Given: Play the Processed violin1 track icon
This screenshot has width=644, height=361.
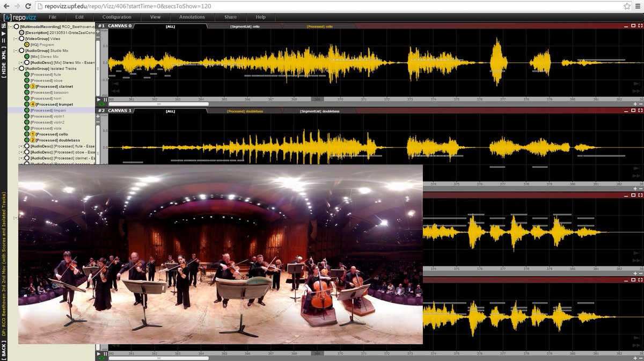Looking at the screenshot, I should [x=27, y=116].
